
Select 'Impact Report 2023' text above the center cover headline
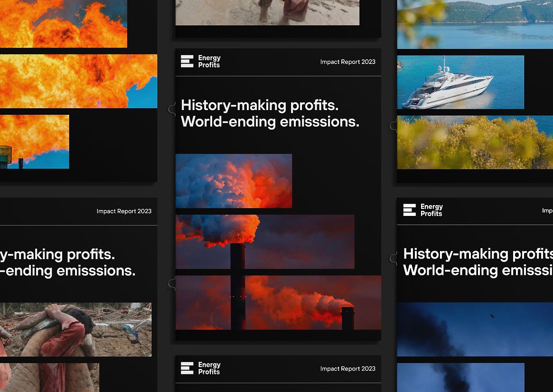347,62
